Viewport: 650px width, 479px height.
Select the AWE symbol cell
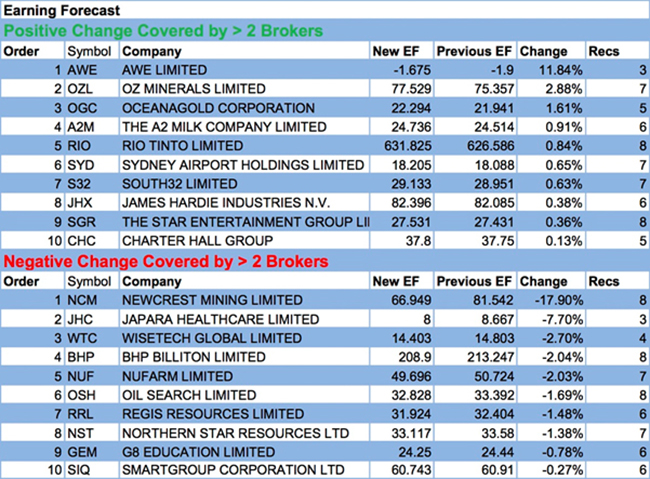coord(82,70)
